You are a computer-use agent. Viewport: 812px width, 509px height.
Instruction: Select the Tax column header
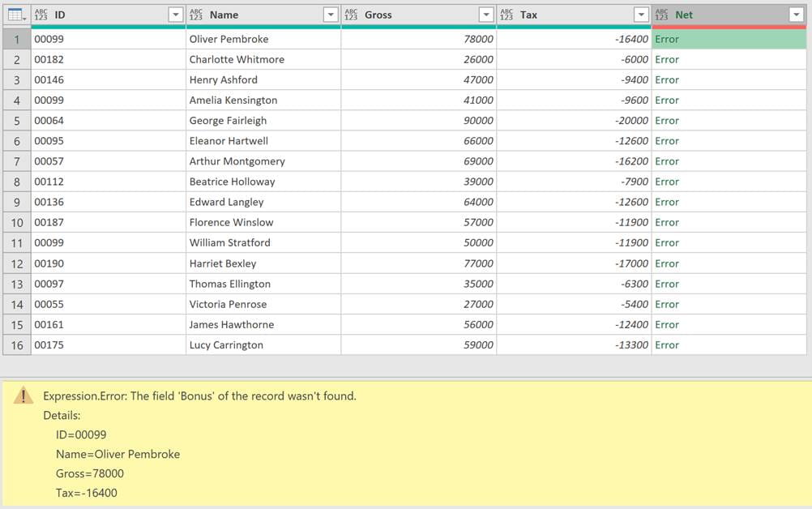tap(574, 15)
